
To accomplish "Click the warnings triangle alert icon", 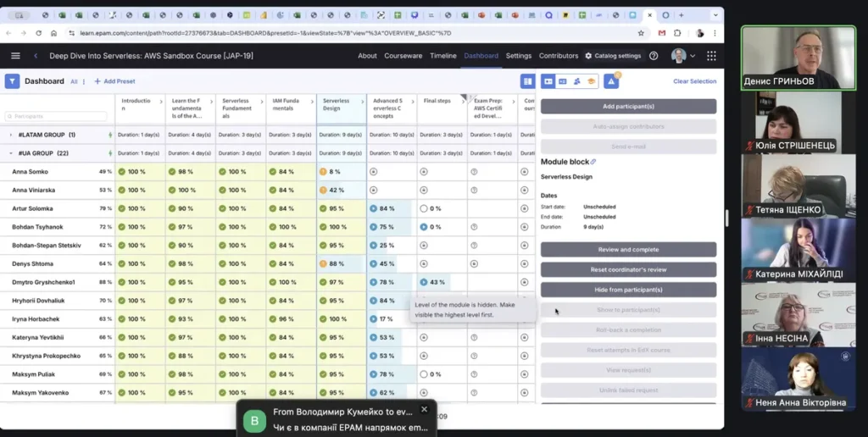I will point(611,81).
